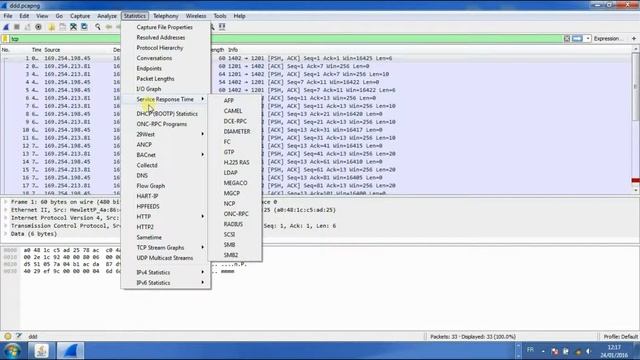Image resolution: width=640 pixels, height=360 pixels.
Task: Open capture options gear icon
Action: pyautogui.click(x=38, y=27)
